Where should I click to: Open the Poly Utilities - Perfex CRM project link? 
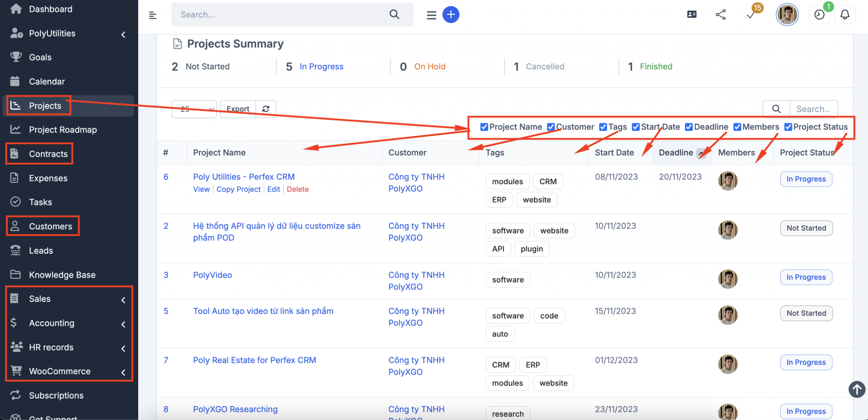point(244,177)
